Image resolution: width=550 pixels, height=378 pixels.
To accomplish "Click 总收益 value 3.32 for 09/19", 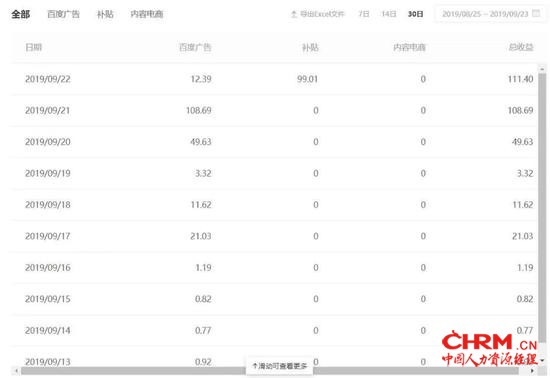I will (525, 173).
